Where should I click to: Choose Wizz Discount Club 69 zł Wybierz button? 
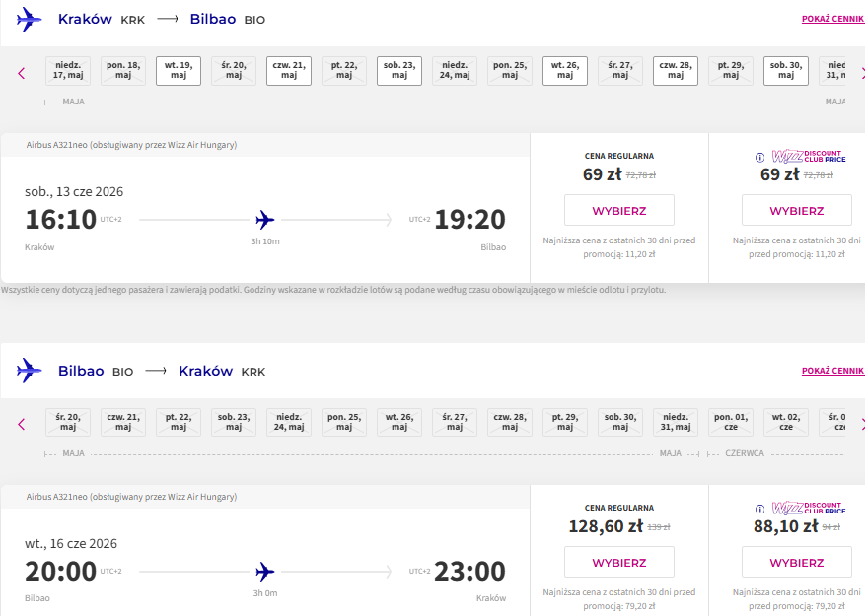click(797, 210)
